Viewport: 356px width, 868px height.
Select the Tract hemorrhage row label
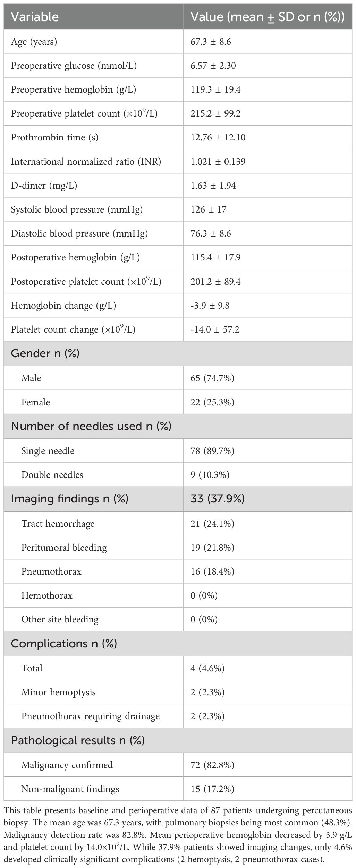tap(58, 523)
